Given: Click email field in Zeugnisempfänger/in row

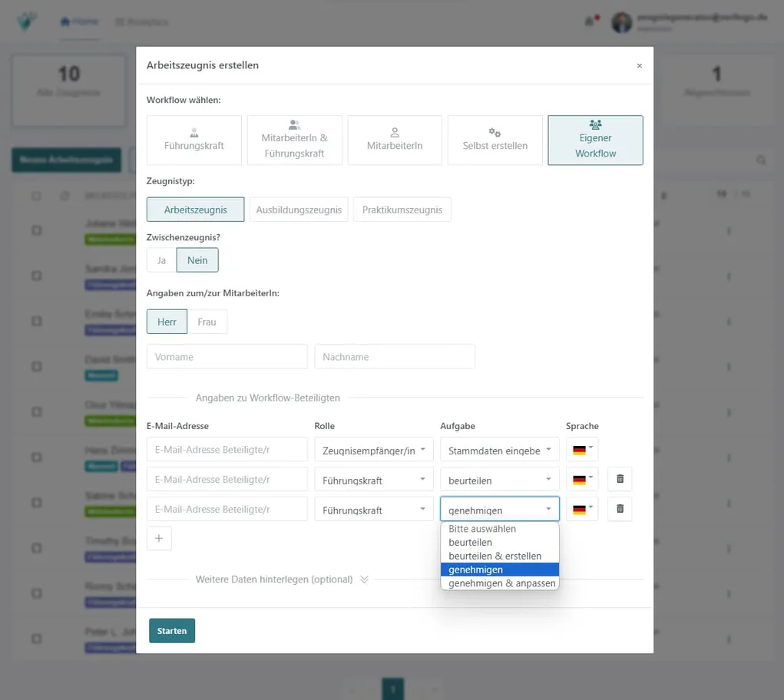Looking at the screenshot, I should (227, 449).
